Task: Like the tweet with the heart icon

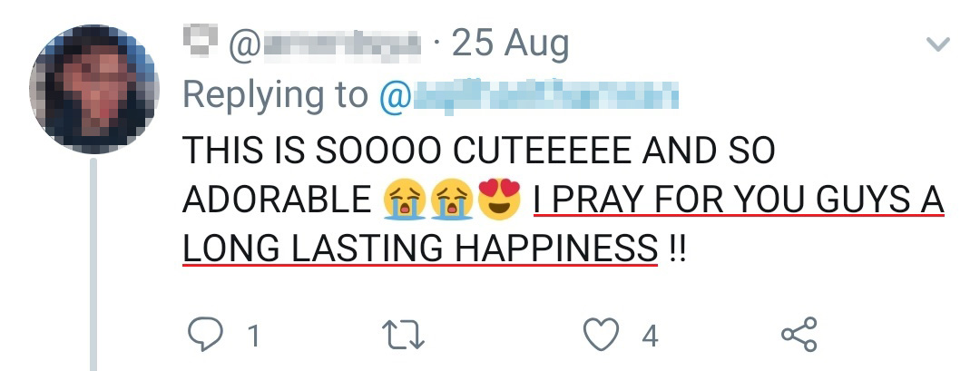Action: (600, 336)
